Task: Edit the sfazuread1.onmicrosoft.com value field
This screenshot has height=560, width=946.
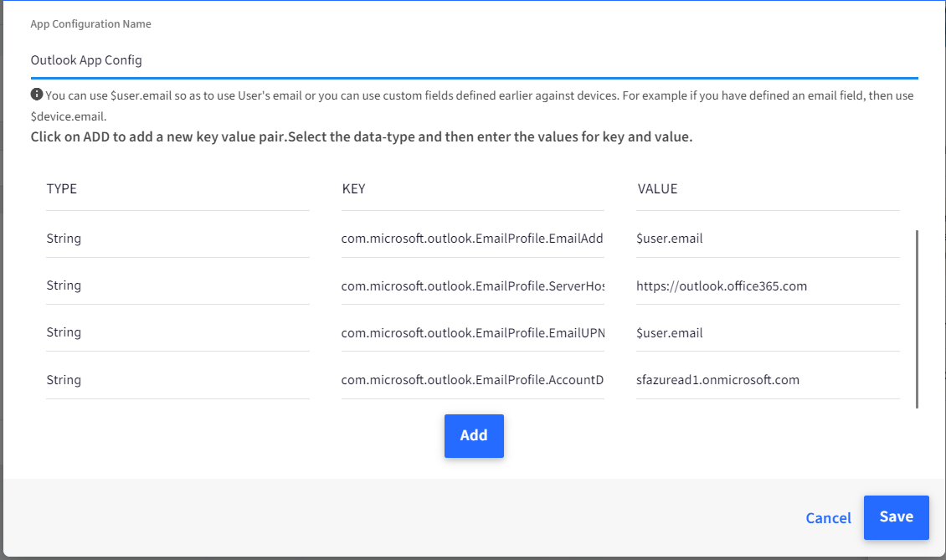Action: [x=768, y=379]
